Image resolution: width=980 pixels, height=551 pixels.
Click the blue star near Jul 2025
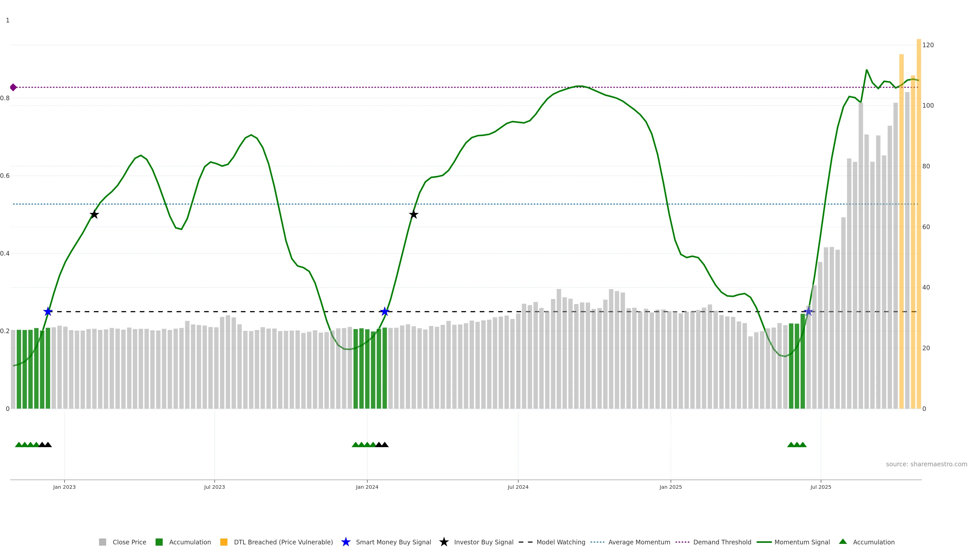[809, 312]
